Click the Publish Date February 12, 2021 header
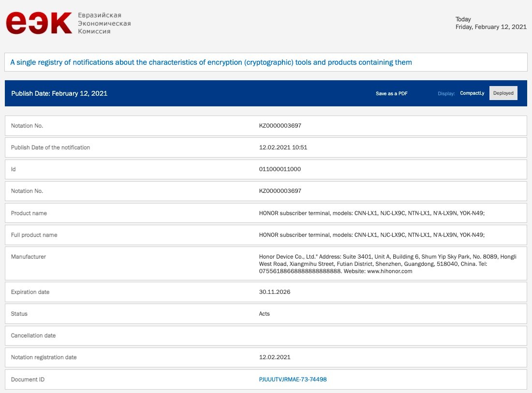 pos(59,93)
